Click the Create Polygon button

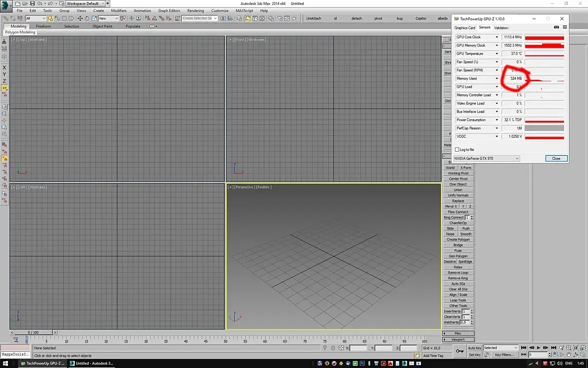pyautogui.click(x=458, y=239)
